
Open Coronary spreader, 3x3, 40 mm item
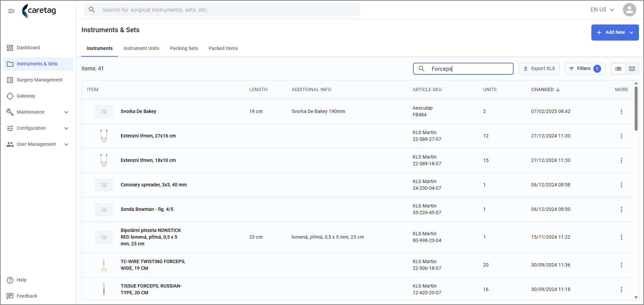pos(154,185)
